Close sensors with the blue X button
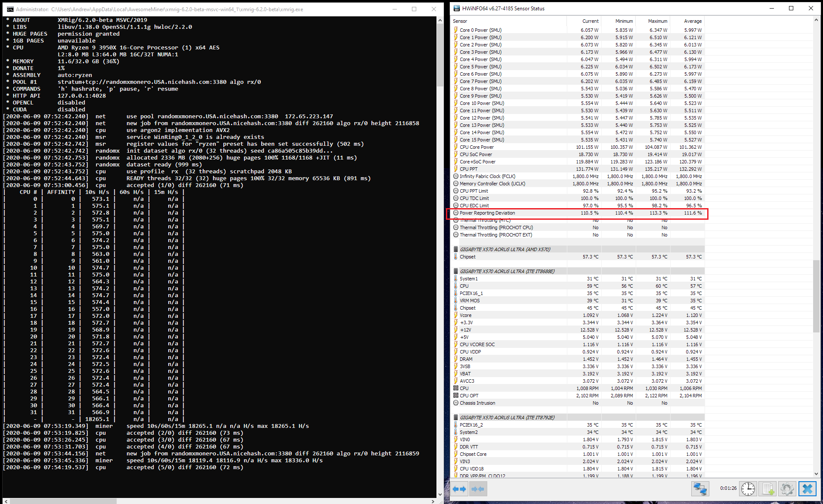The image size is (823, 504). coord(807,489)
